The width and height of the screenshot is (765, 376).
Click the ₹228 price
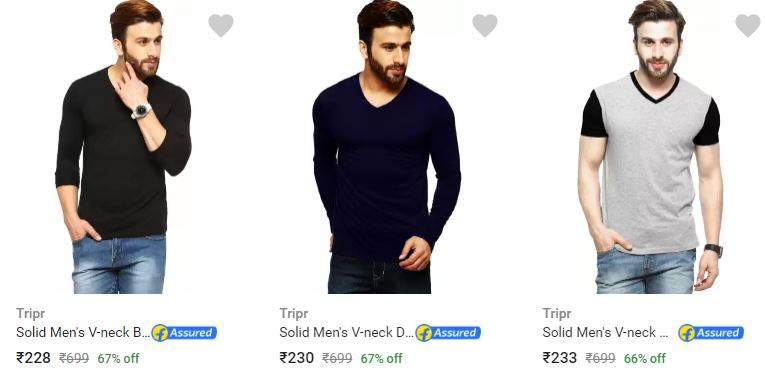pyautogui.click(x=33, y=358)
